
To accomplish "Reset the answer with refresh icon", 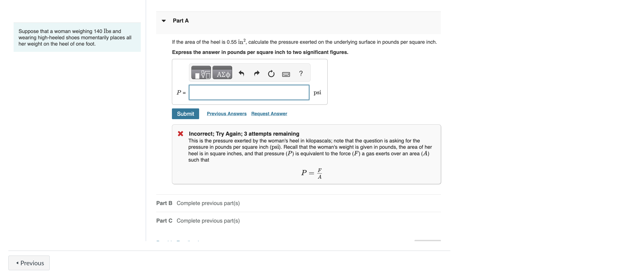I will pyautogui.click(x=271, y=73).
